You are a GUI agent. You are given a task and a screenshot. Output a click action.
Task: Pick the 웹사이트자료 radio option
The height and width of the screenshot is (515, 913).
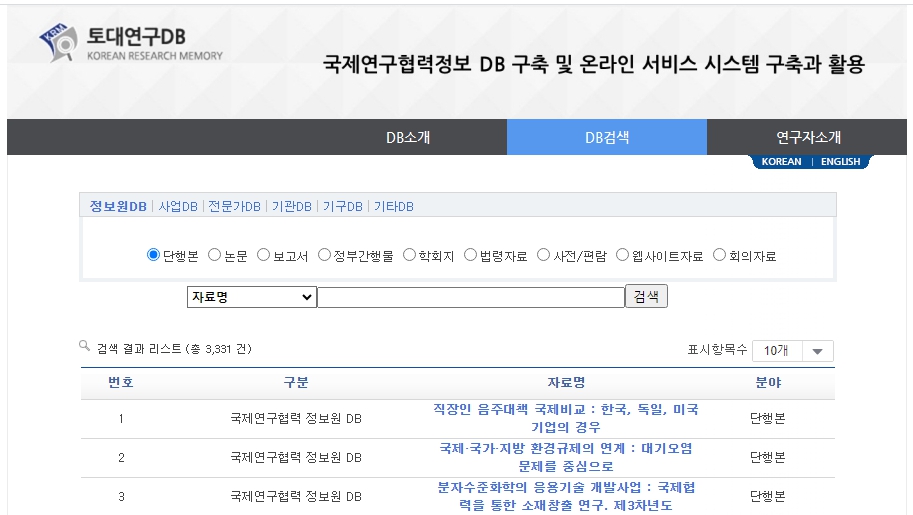(622, 255)
